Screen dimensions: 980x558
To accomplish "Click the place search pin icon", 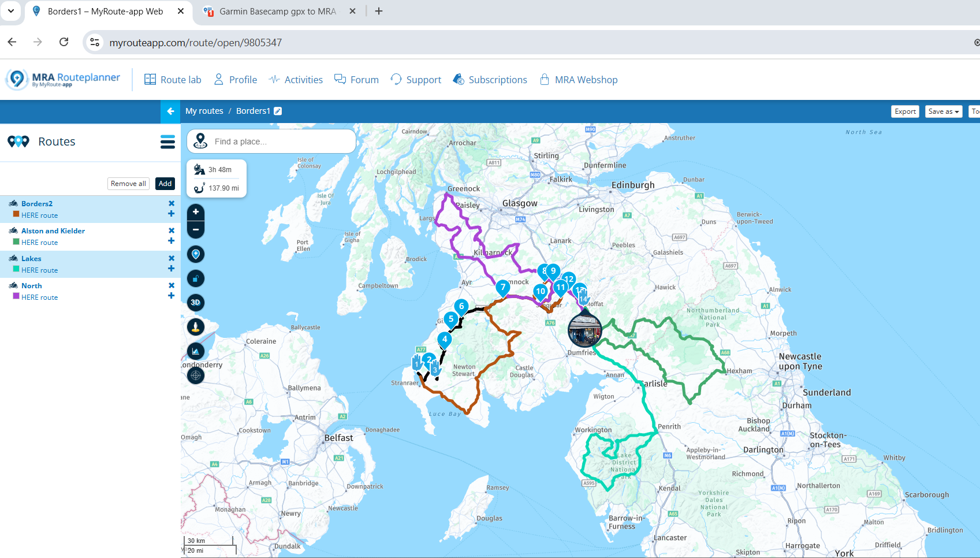I will coord(200,141).
